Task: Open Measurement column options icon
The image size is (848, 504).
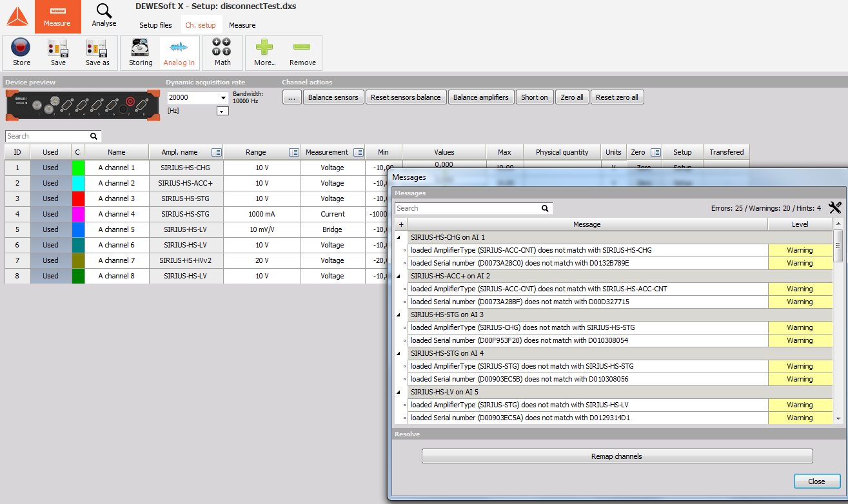Action: coord(358,152)
